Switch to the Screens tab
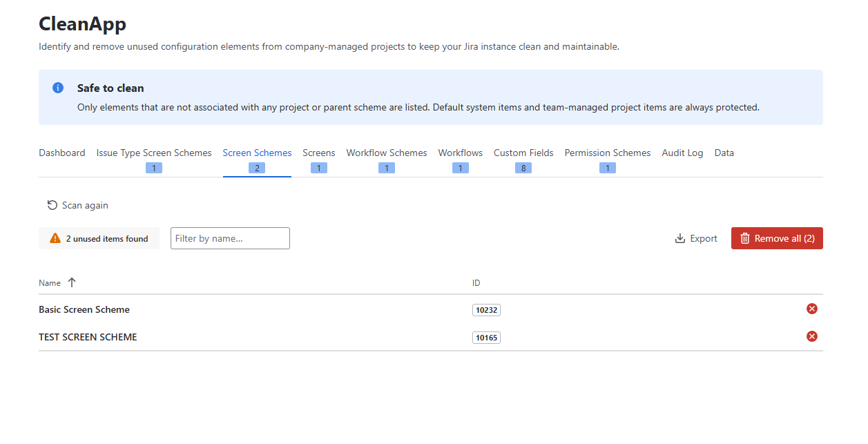The height and width of the screenshot is (444, 868). [x=318, y=153]
